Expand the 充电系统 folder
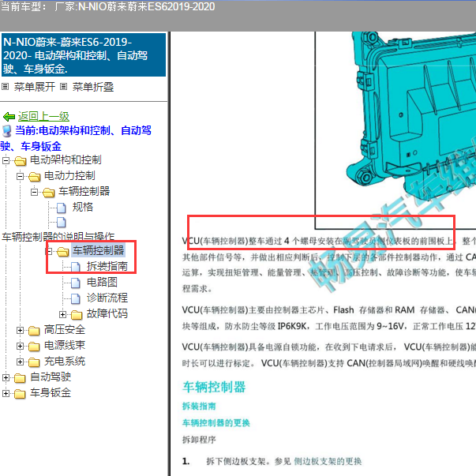The width and height of the screenshot is (476, 476). [x=20, y=362]
